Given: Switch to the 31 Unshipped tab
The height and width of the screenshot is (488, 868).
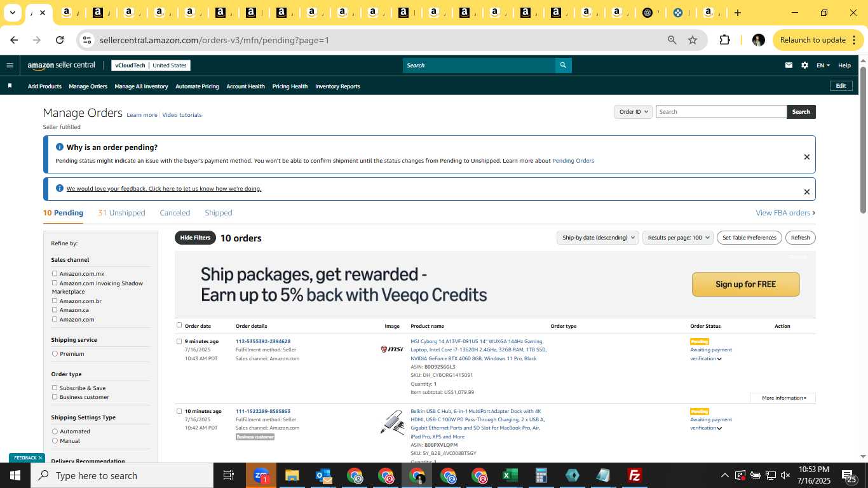Looking at the screenshot, I should [121, 213].
